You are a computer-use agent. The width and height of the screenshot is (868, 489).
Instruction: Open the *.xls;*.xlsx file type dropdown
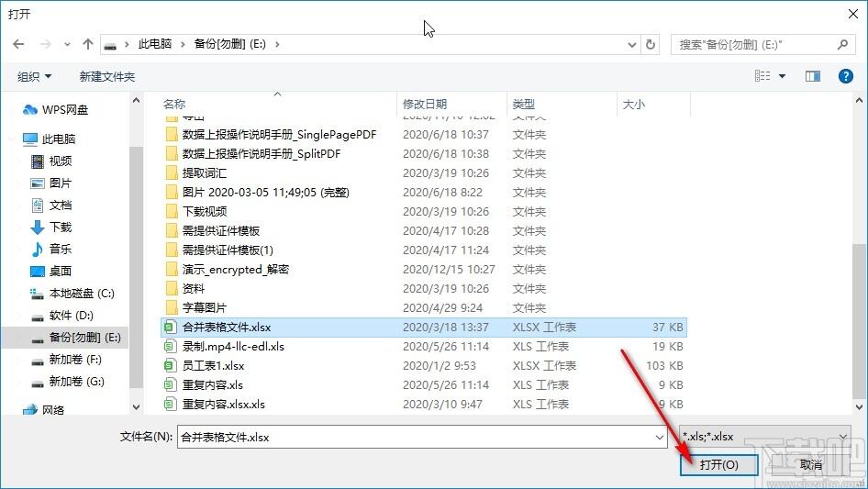[765, 437]
